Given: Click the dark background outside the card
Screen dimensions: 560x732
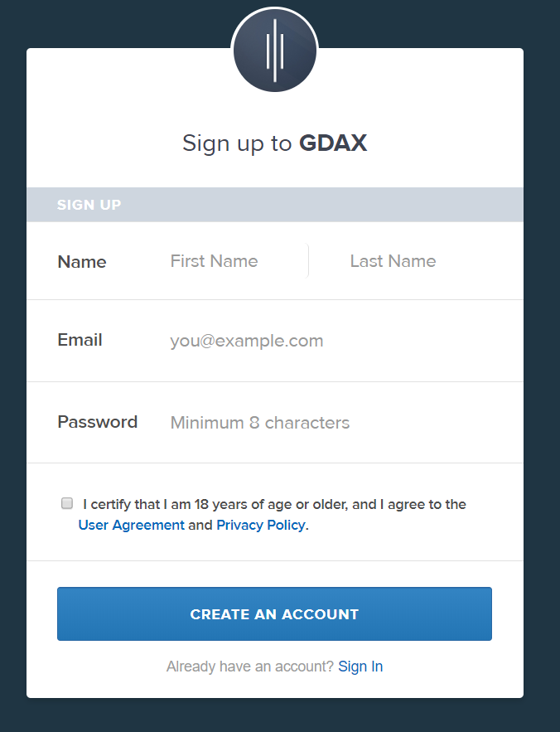Looking at the screenshot, I should (x=12, y=374).
